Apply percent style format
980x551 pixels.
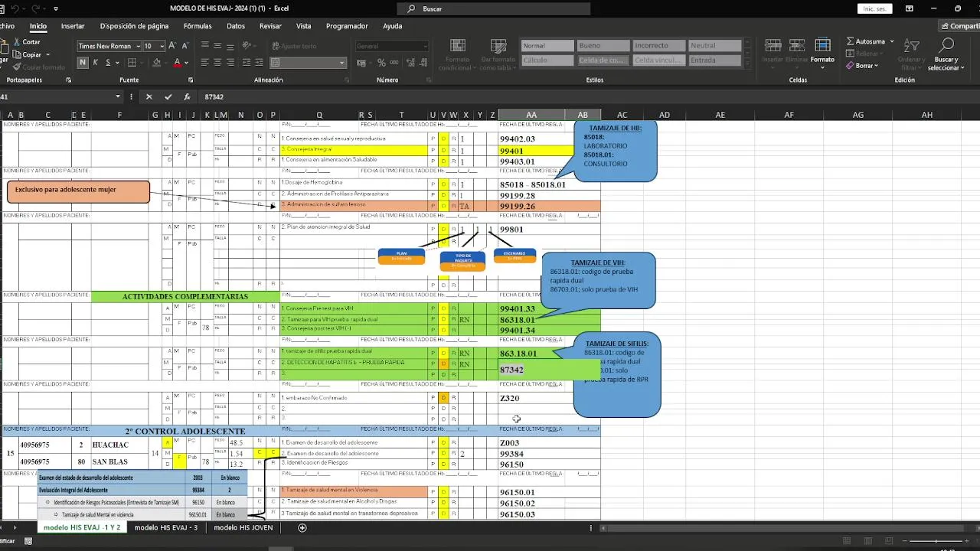point(380,63)
